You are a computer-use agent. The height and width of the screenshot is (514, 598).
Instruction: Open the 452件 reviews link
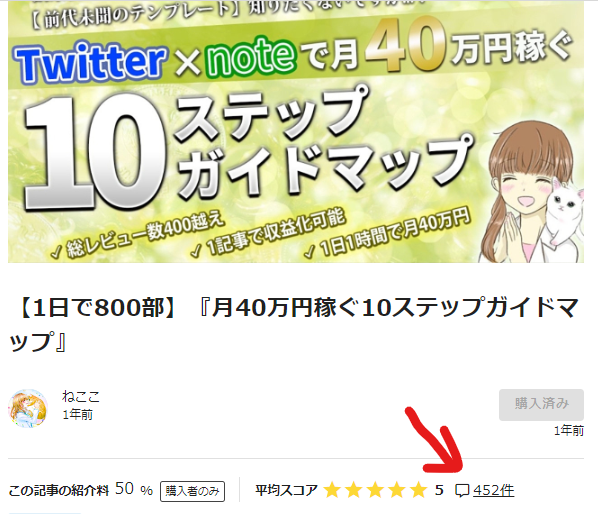[x=494, y=490]
